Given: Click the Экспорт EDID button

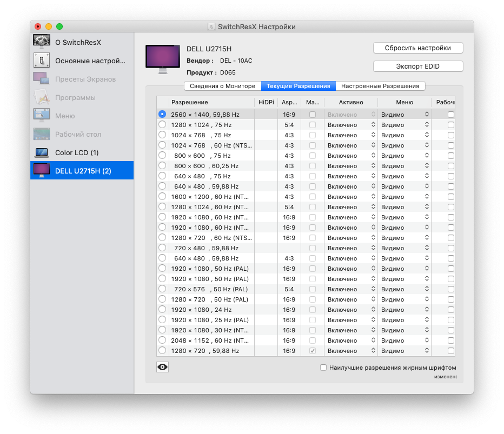Looking at the screenshot, I should point(418,66).
